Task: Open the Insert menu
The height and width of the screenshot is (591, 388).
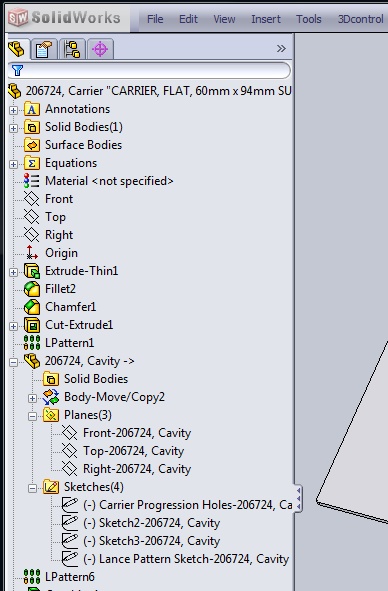Action: click(x=266, y=19)
